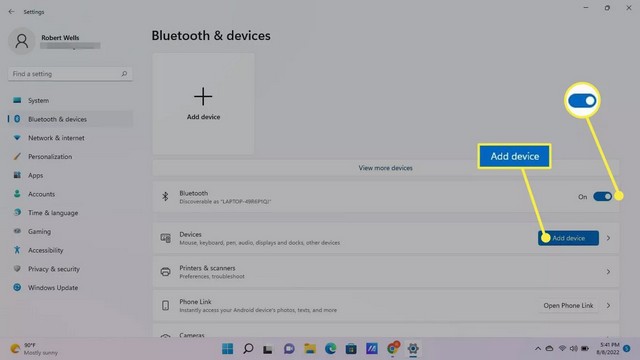Open Microsoft Store from the taskbar
The width and height of the screenshot is (640, 360).
point(351,349)
